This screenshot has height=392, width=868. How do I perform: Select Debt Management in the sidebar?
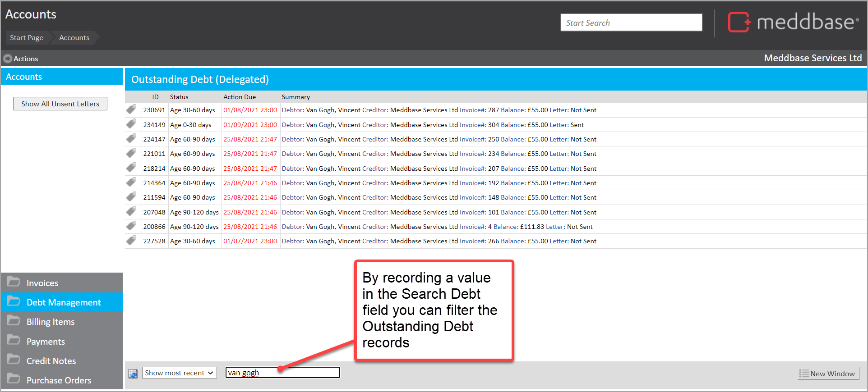63,302
